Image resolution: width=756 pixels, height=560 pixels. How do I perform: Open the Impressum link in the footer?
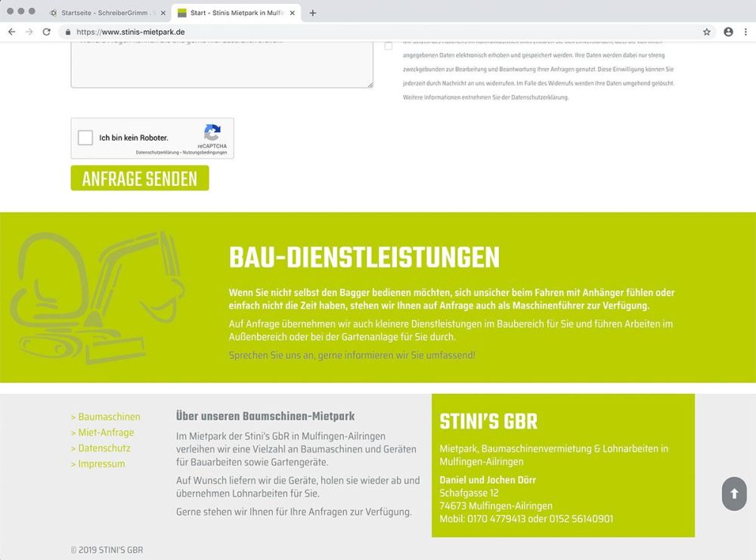[x=98, y=463]
